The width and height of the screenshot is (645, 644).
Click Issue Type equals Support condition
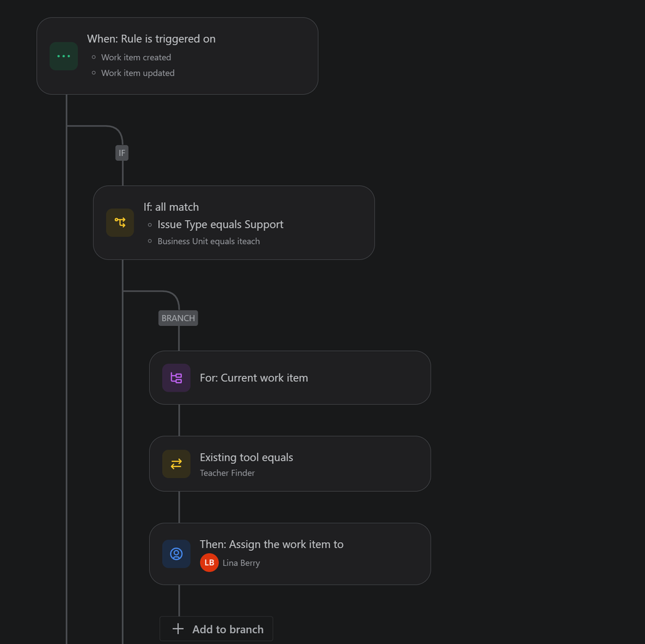(x=220, y=224)
